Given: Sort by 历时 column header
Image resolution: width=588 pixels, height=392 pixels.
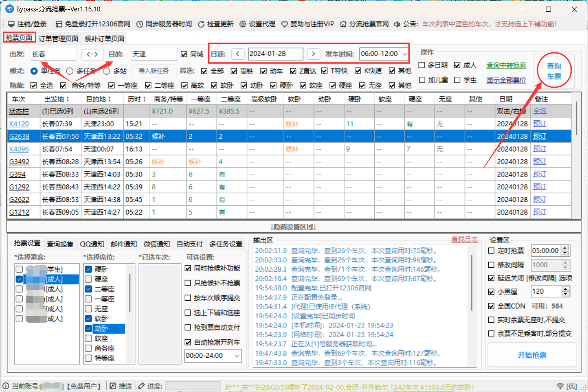Looking at the screenshot, I should pyautogui.click(x=137, y=99).
